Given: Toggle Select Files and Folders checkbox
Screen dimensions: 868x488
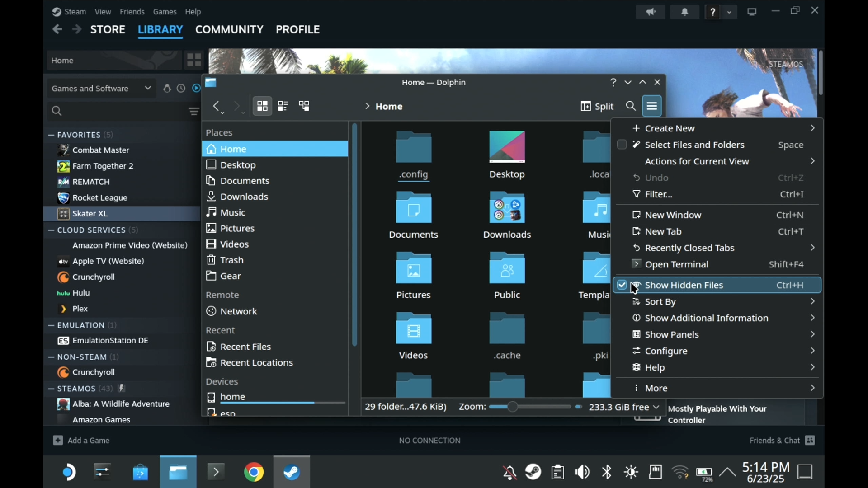Looking at the screenshot, I should click(x=622, y=145).
